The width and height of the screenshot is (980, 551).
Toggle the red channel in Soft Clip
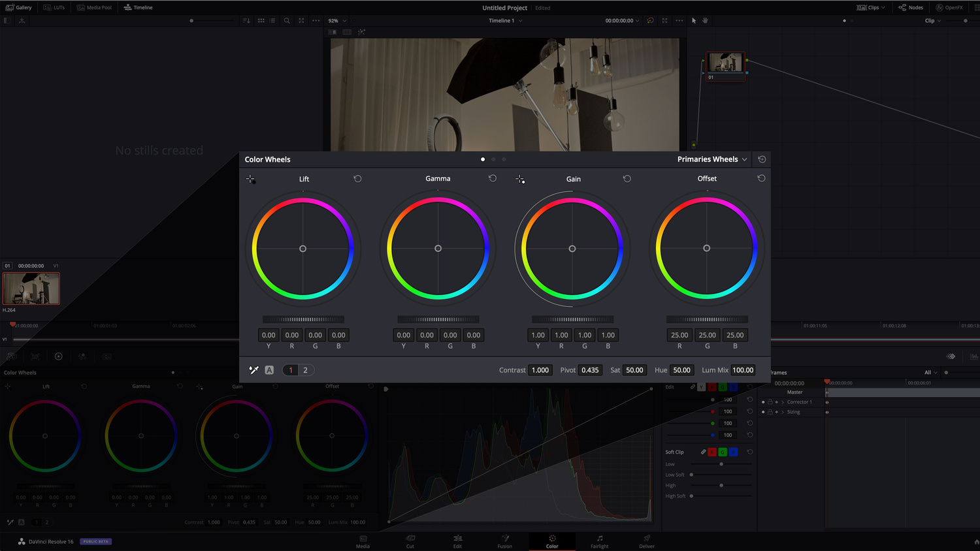pos(711,452)
